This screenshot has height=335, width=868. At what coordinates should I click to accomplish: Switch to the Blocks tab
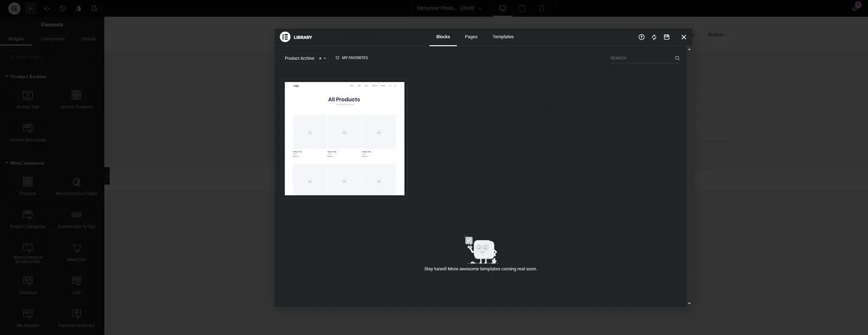point(443,37)
